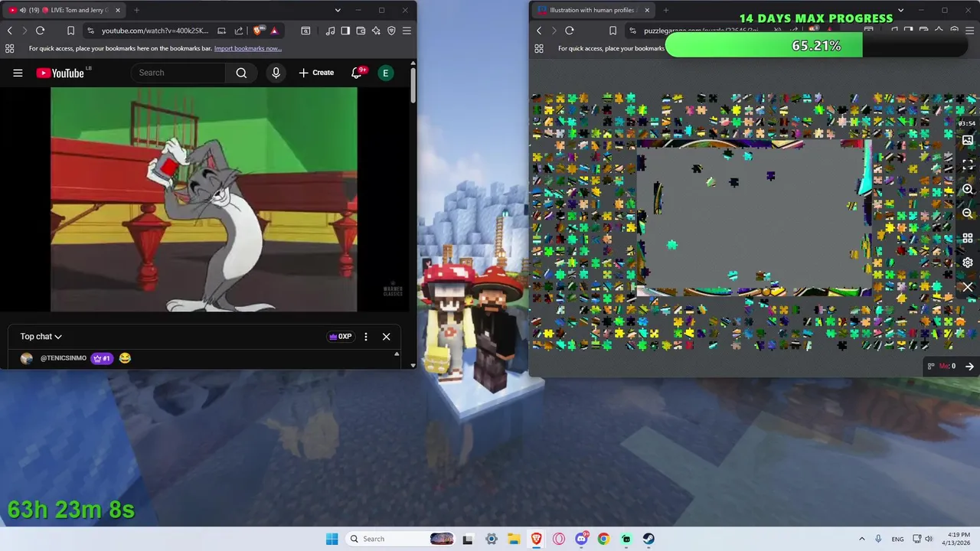Arrange pieces with the grid icon

point(968,238)
